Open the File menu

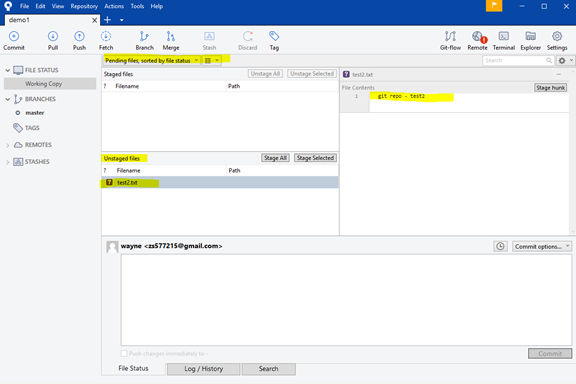(x=24, y=6)
